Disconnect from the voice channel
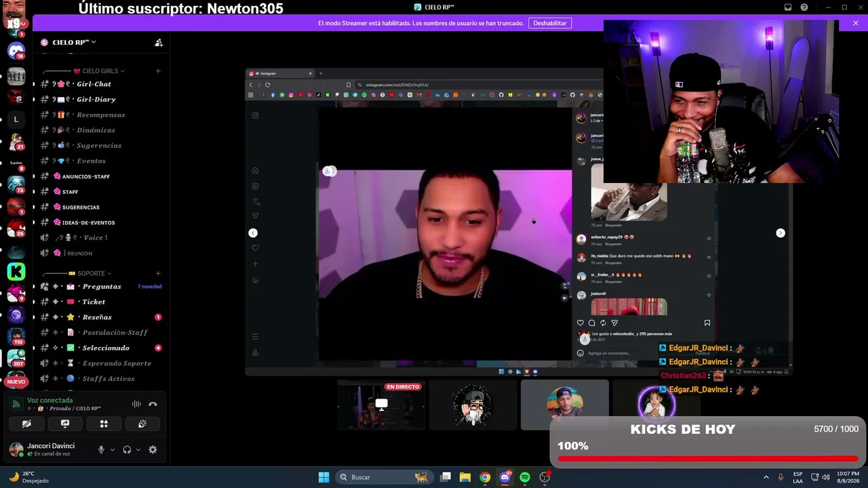This screenshot has height=488, width=868. click(x=153, y=404)
